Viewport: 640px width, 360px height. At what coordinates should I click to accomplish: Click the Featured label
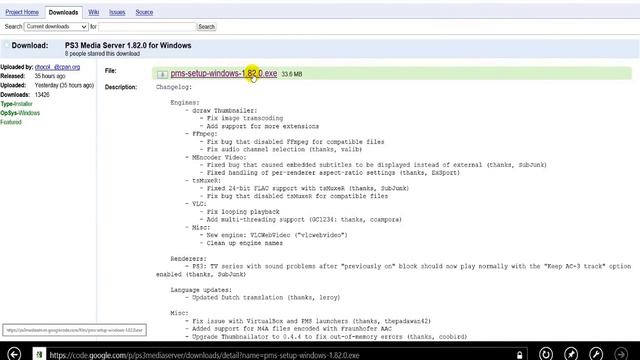[x=11, y=122]
